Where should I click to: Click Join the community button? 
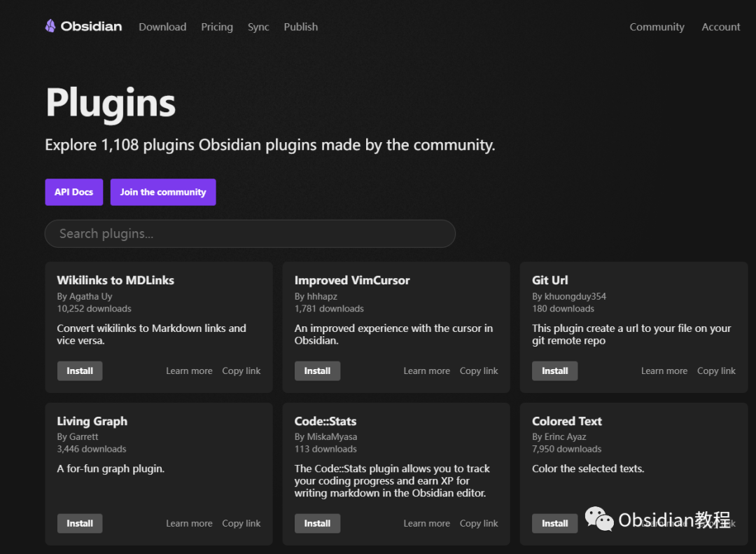tap(163, 192)
